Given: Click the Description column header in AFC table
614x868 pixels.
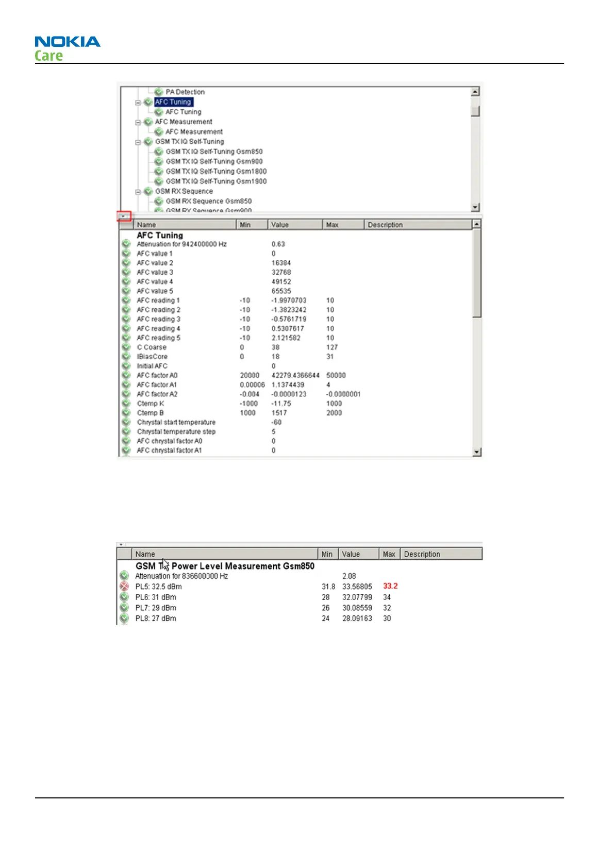Looking at the screenshot, I should pos(418,225).
